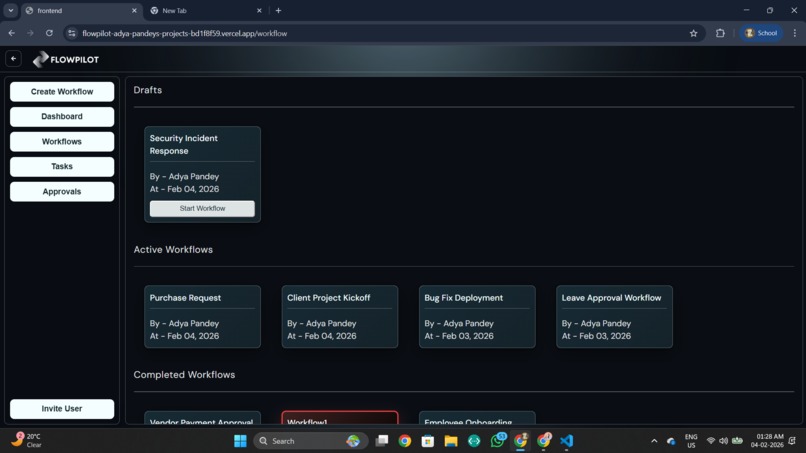Open the School profile button
The image size is (806, 453).
[761, 33]
